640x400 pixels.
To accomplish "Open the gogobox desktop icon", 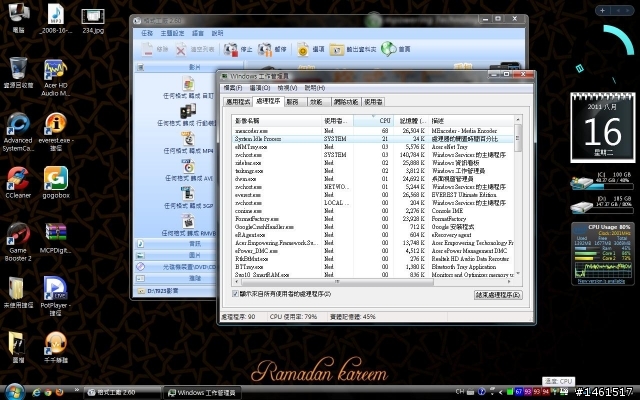I will (56, 182).
